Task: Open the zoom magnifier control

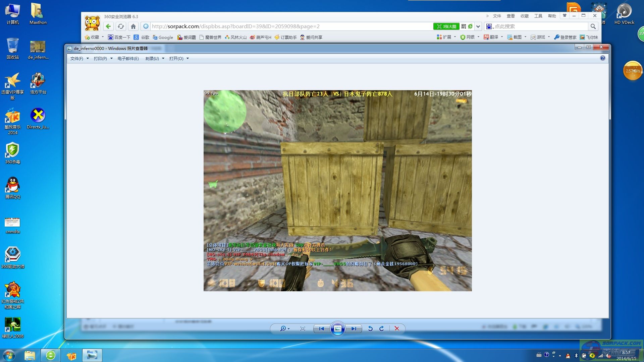Action: 283,328
